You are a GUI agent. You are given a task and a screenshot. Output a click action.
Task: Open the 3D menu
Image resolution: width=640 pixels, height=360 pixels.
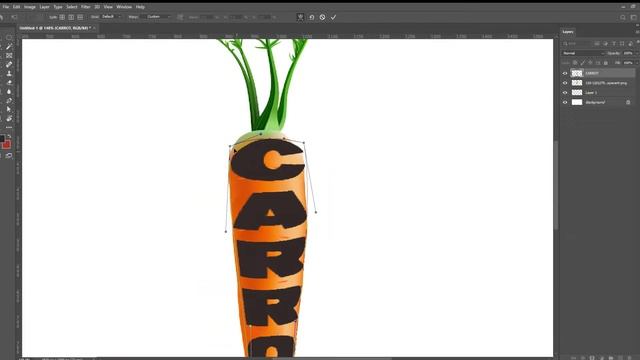click(x=97, y=7)
